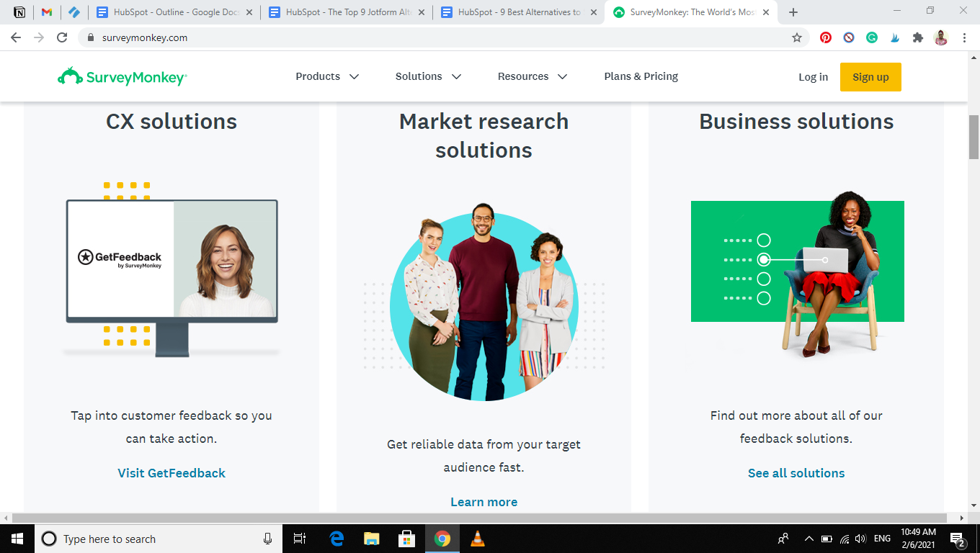Screen dimensions: 980x553
Task: Click the microphone icon in search box
Action: point(268,539)
